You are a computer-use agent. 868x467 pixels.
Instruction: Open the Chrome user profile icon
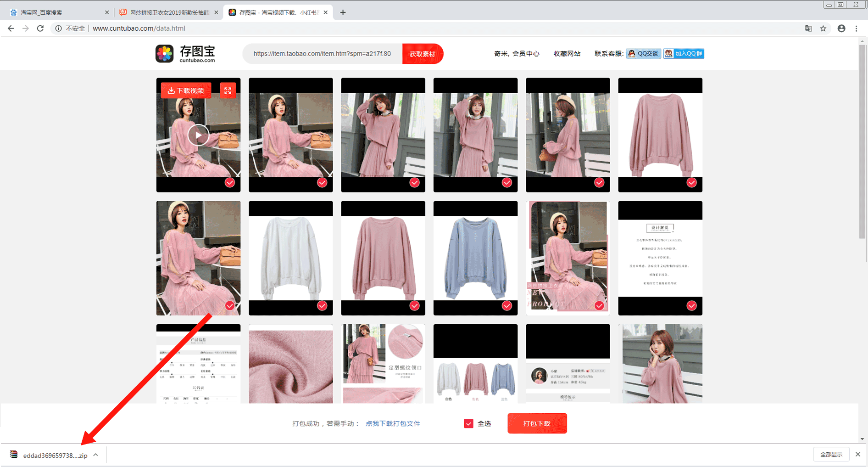click(x=841, y=28)
